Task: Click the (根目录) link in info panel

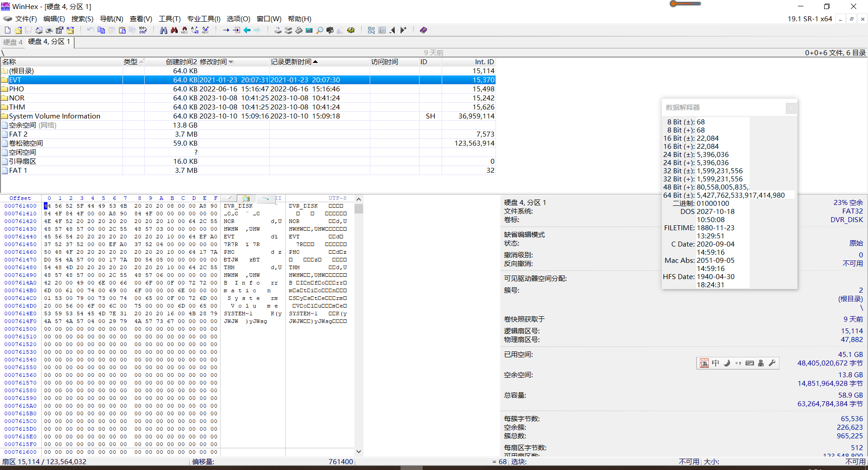Action: (850, 299)
